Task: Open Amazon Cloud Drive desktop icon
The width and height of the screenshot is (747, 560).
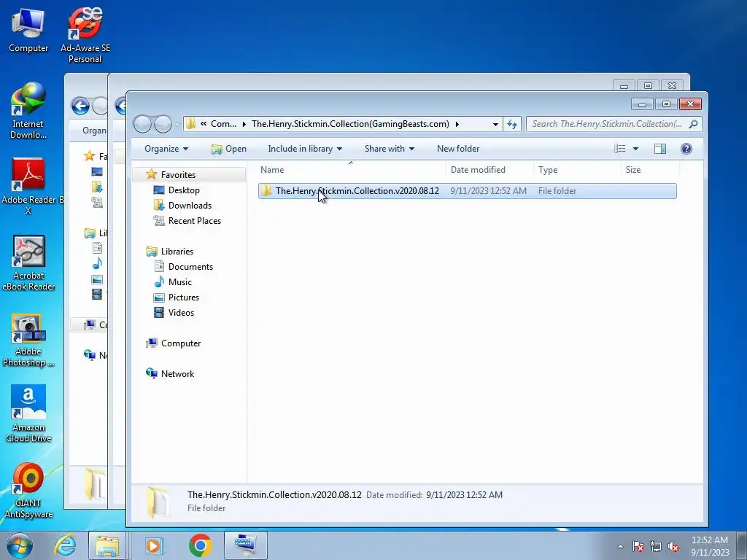Action: pos(28,413)
